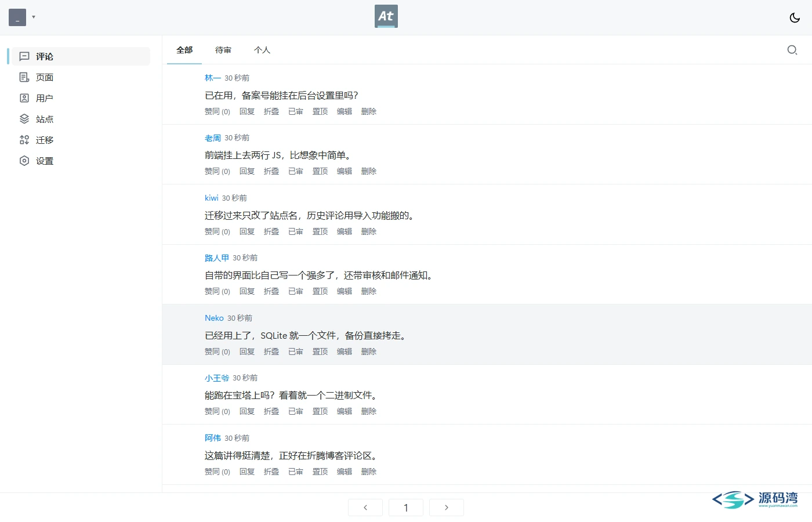Toggle 已审 on 路人甲's comment
The width and height of the screenshot is (812, 522).
pyautogui.click(x=296, y=291)
